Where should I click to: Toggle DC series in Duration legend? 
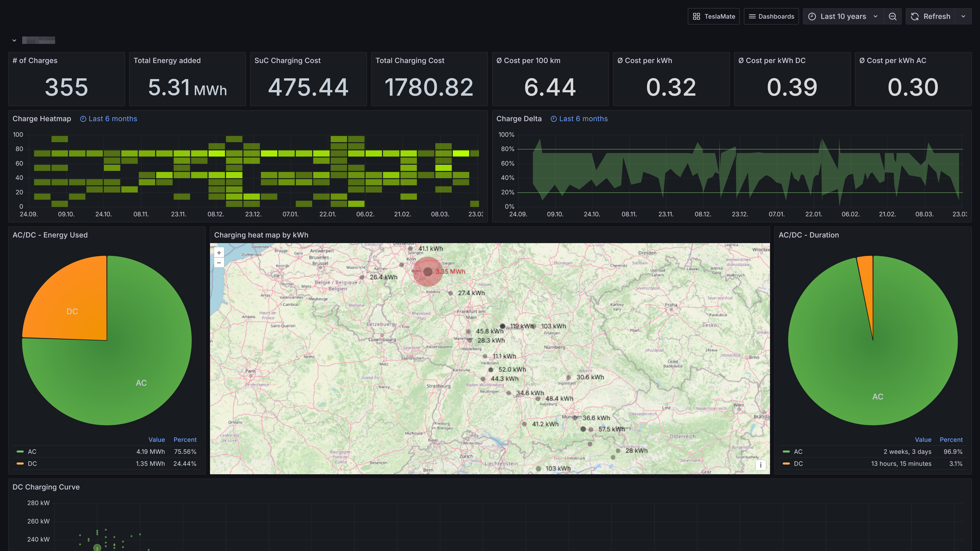pyautogui.click(x=798, y=464)
